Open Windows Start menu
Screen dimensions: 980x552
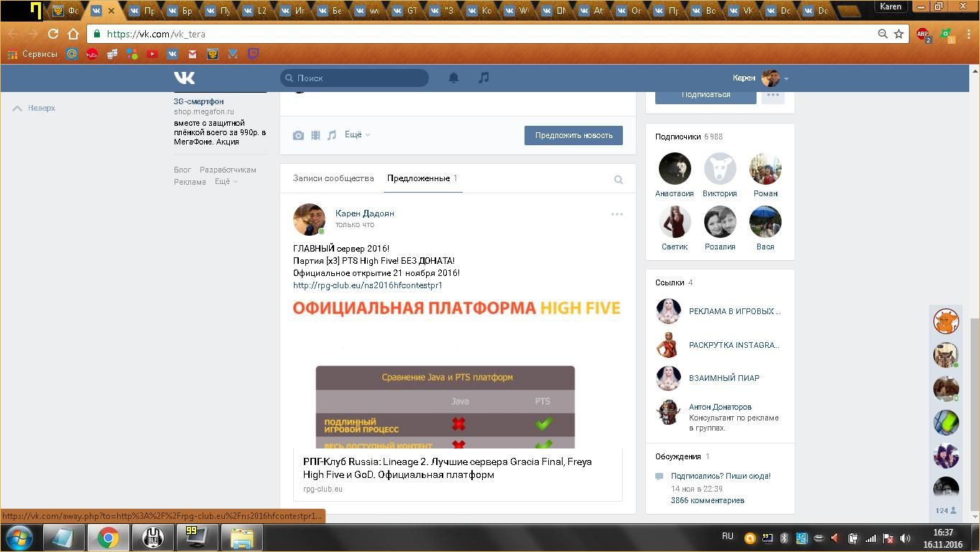[19, 538]
